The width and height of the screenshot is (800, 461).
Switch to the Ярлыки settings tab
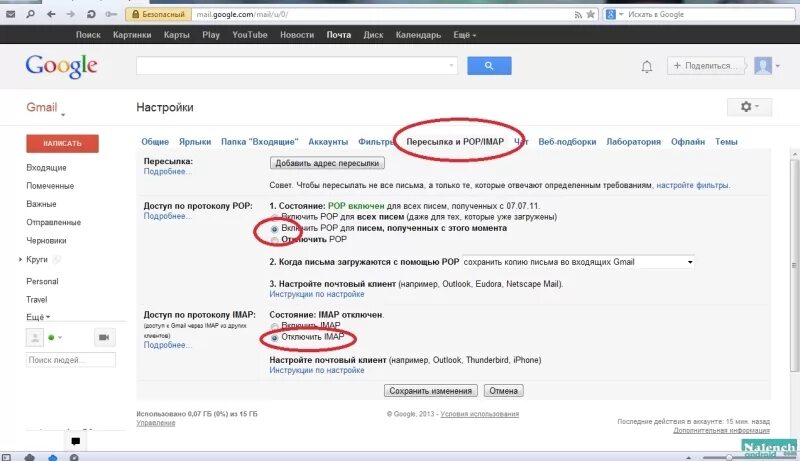[195, 142]
